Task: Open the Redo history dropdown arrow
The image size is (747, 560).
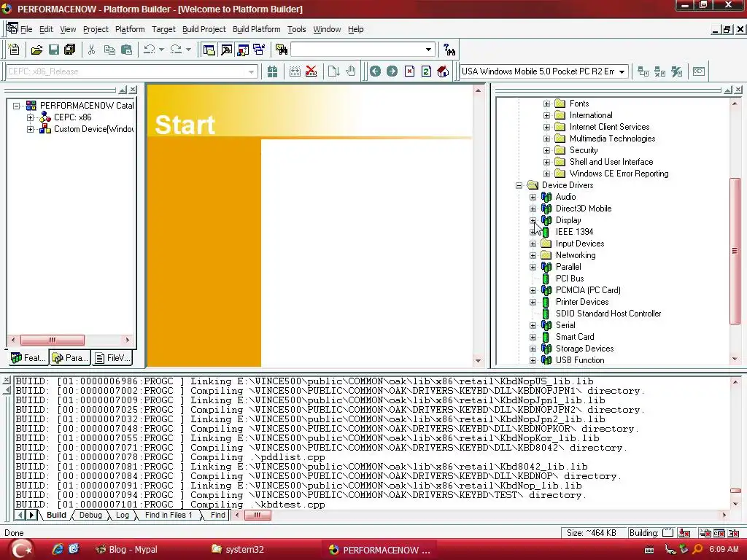Action: 189,50
